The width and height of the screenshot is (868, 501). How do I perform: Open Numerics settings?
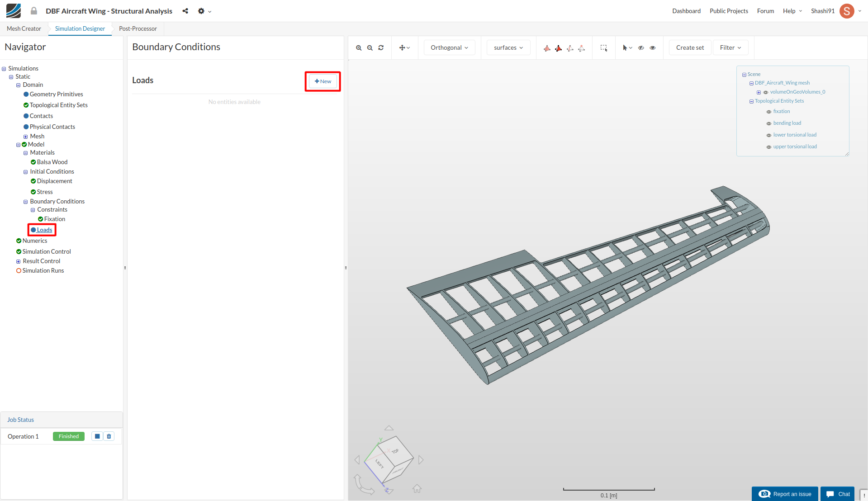[x=35, y=241]
